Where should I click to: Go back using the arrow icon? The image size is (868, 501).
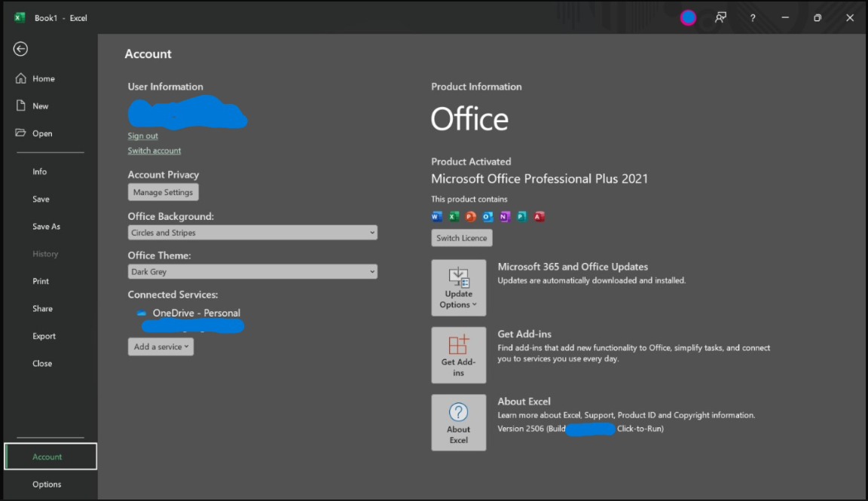(20, 49)
